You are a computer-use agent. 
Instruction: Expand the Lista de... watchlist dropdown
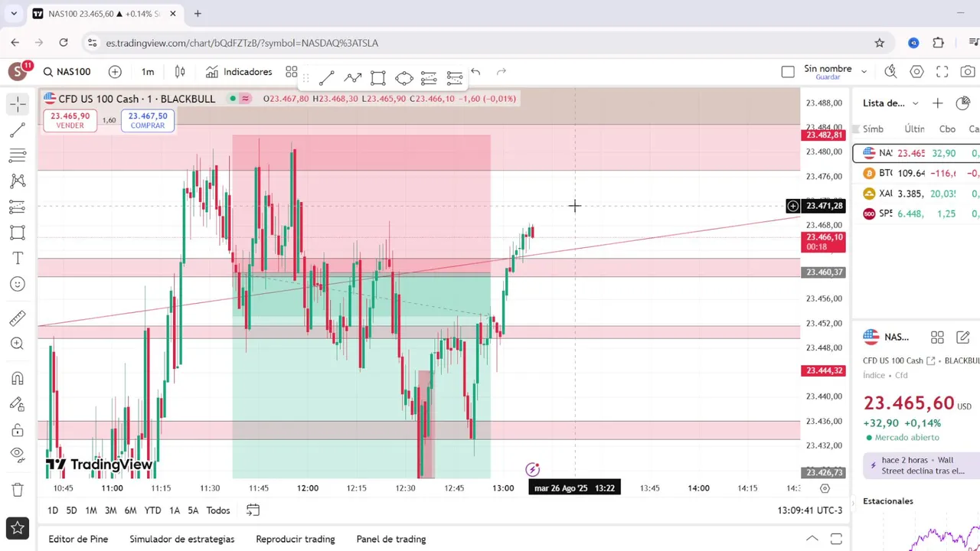(x=890, y=103)
